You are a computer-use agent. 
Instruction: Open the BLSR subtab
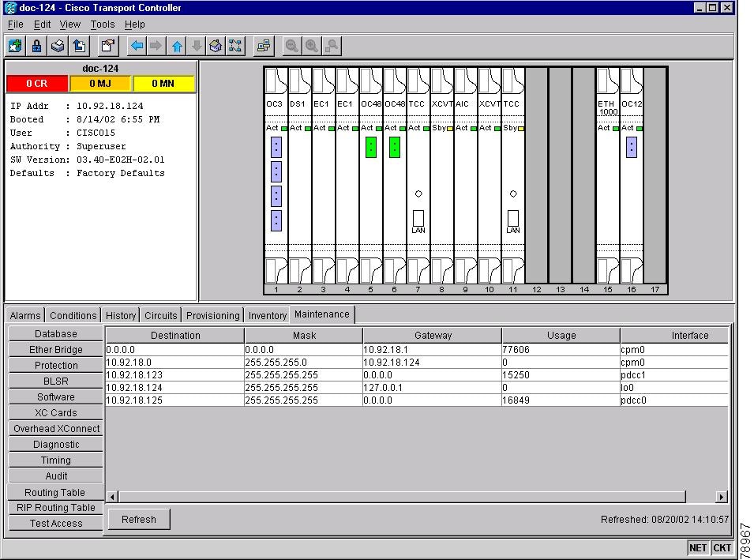coord(56,381)
